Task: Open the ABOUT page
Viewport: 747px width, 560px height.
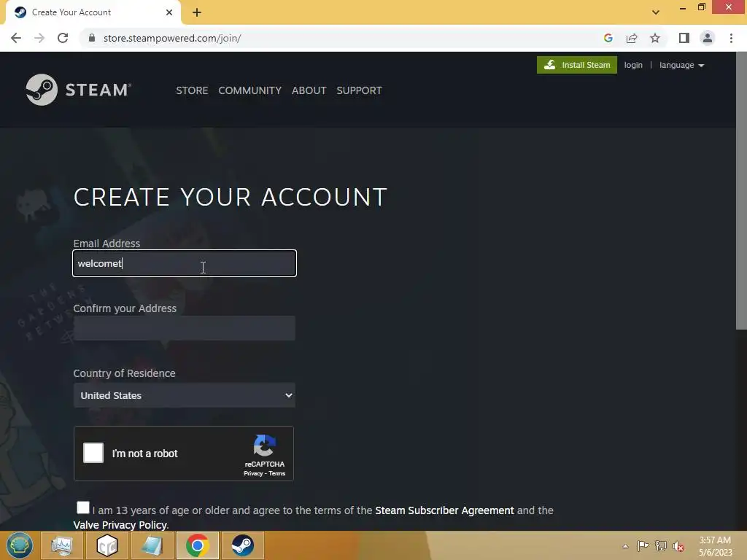Action: click(x=309, y=90)
